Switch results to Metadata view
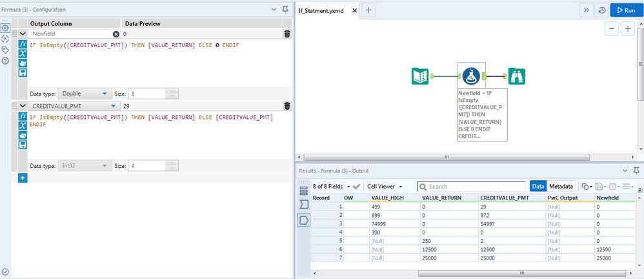The height and width of the screenshot is (279, 644). click(x=561, y=186)
